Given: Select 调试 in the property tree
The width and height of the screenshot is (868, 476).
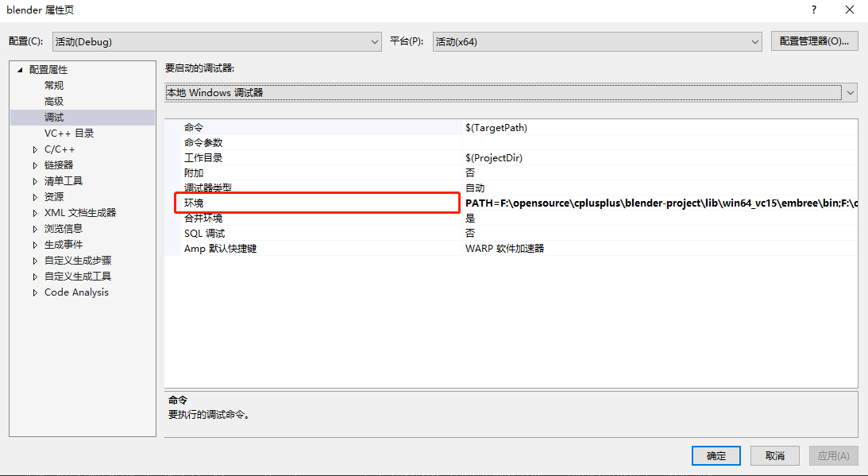Looking at the screenshot, I should (54, 118).
